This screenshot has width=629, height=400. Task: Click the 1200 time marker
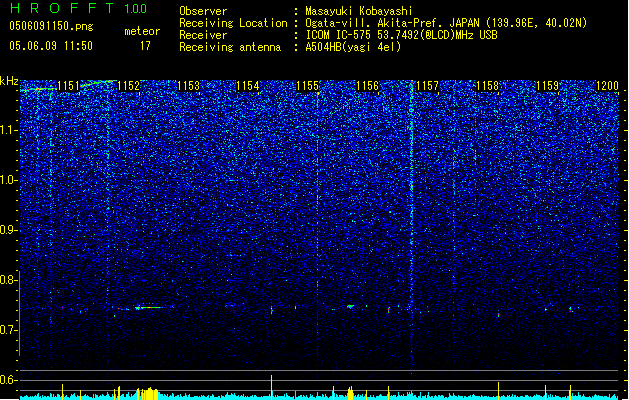pyautogui.click(x=607, y=86)
